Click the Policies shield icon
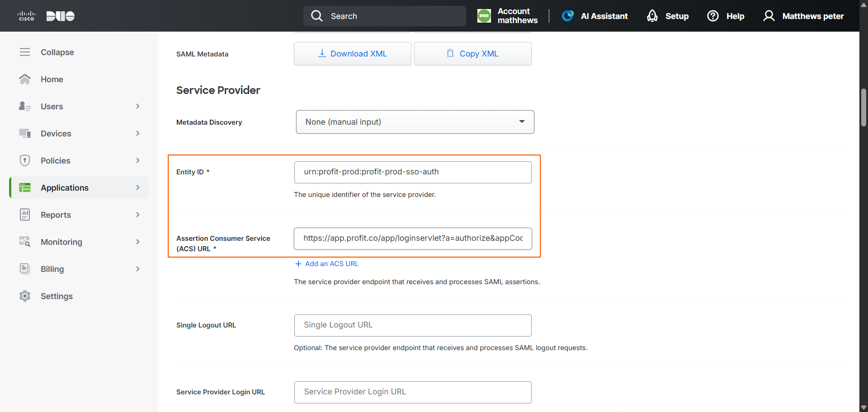The image size is (868, 412). (25, 160)
